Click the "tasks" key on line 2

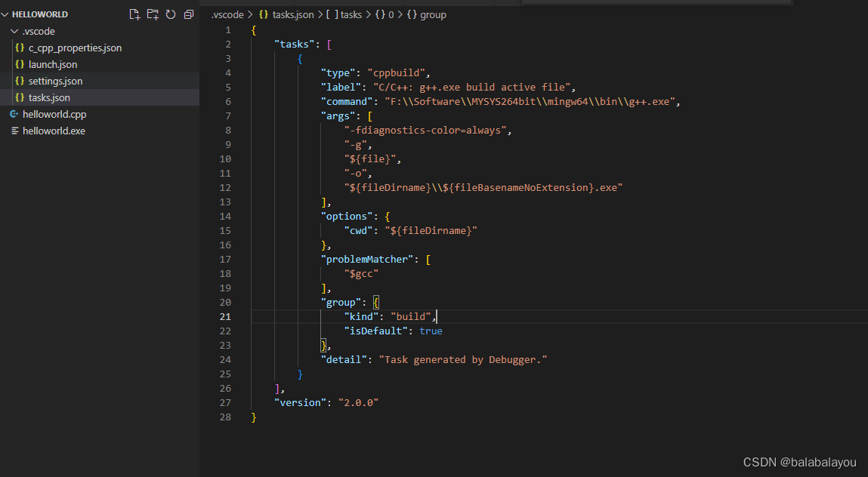(295, 45)
